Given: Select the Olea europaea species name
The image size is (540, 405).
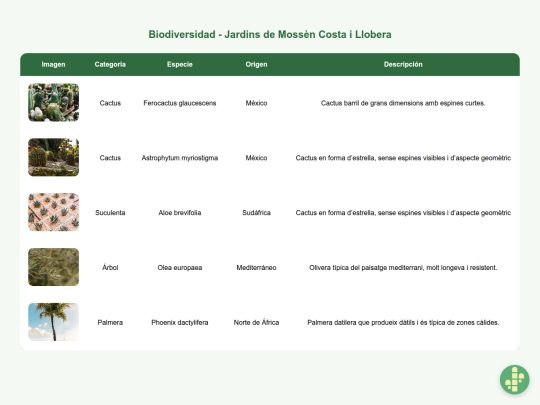Looking at the screenshot, I should (180, 268).
